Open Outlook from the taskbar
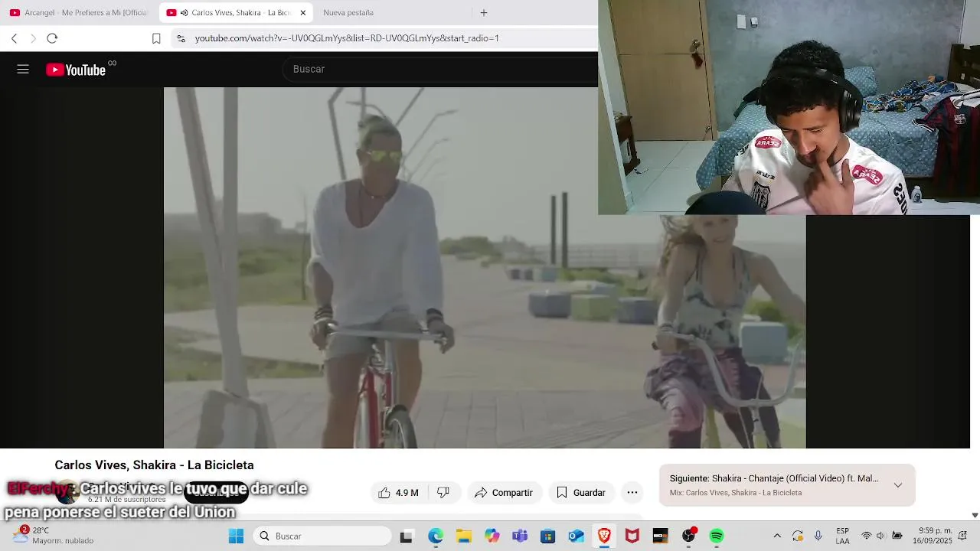 576,536
